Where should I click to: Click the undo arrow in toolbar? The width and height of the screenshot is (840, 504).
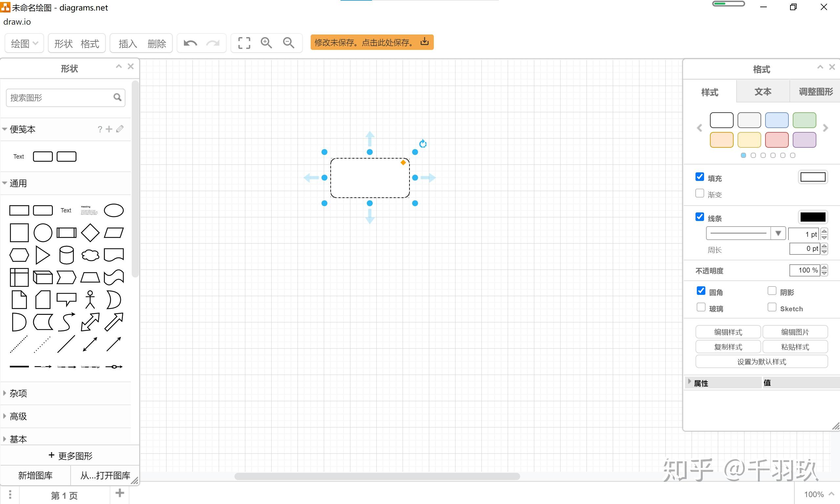pyautogui.click(x=190, y=43)
